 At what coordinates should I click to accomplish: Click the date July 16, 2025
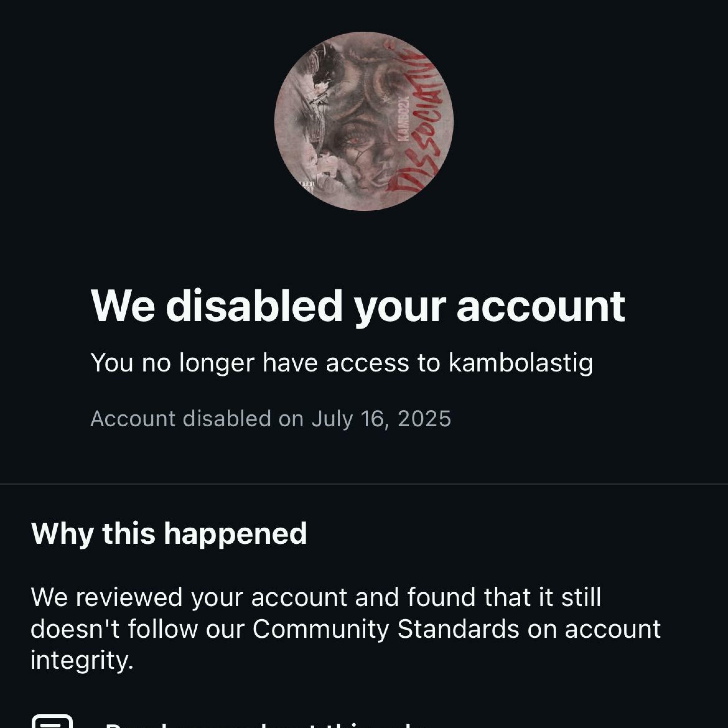click(381, 418)
